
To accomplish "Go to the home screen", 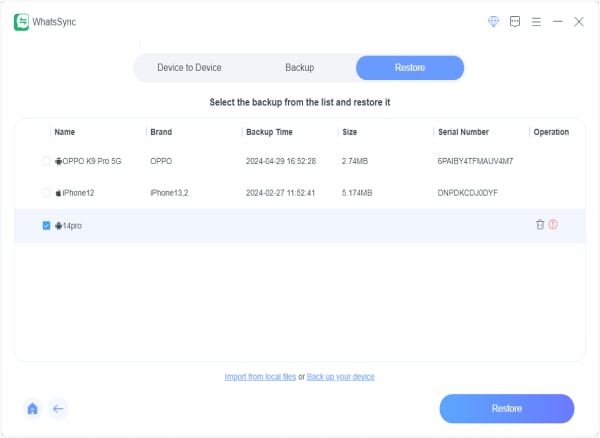I will (x=33, y=409).
